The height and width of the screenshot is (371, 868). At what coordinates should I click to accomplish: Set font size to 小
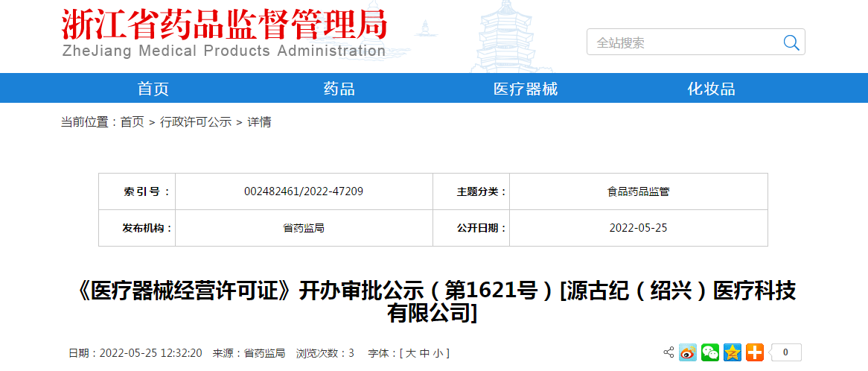437,352
